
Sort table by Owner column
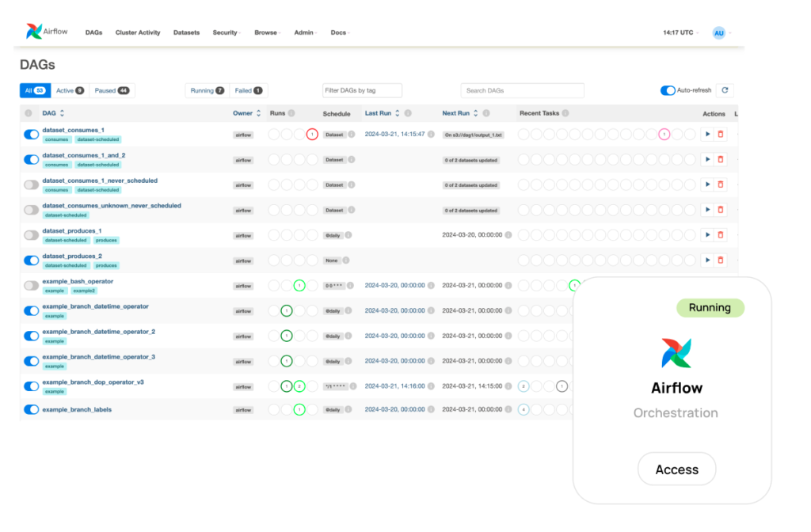pos(247,113)
